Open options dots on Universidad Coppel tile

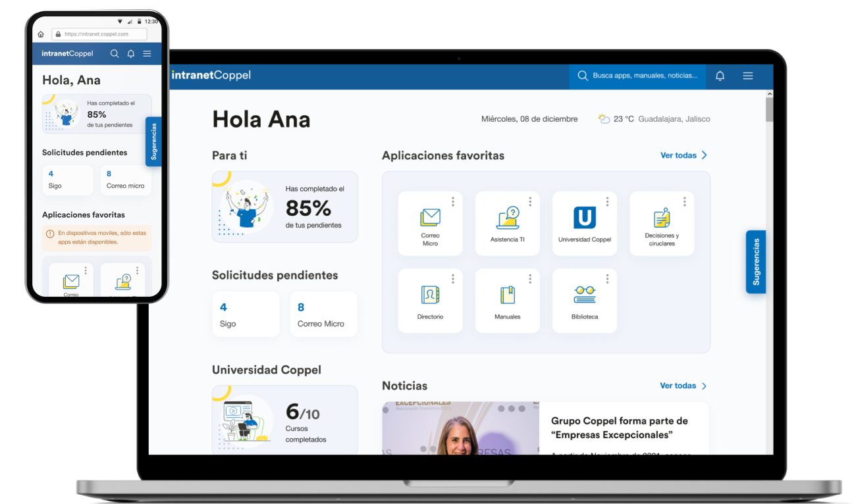(x=607, y=201)
